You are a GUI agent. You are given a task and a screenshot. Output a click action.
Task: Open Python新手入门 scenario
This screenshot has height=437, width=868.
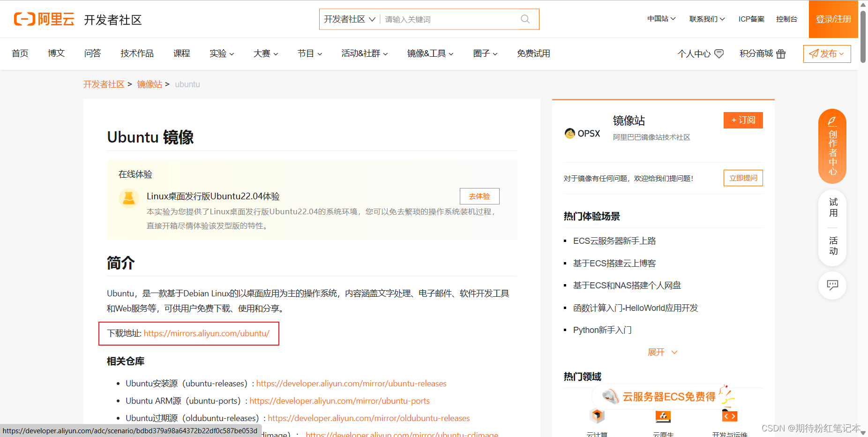point(602,330)
